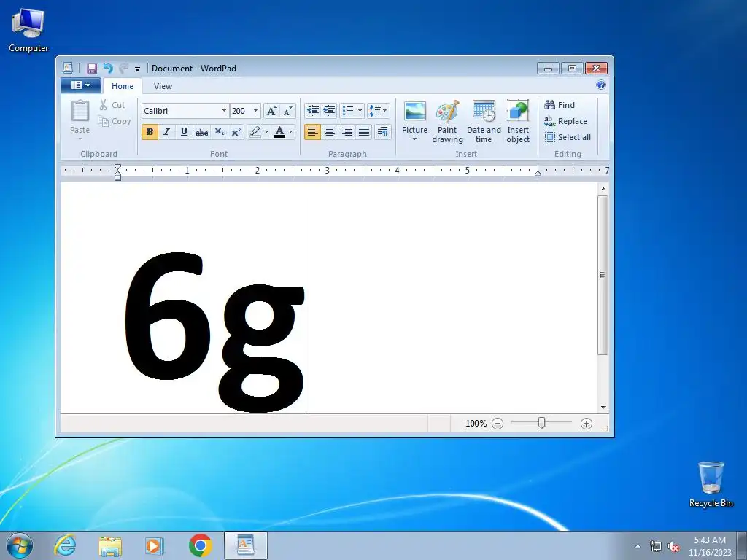Insert a Picture via the Picture icon
This screenshot has height=560, width=747.
pos(414,111)
